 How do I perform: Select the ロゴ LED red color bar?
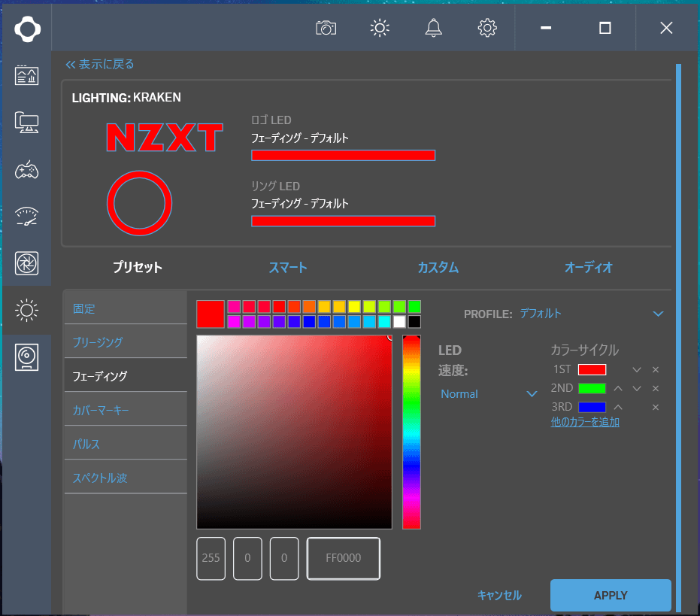click(343, 155)
